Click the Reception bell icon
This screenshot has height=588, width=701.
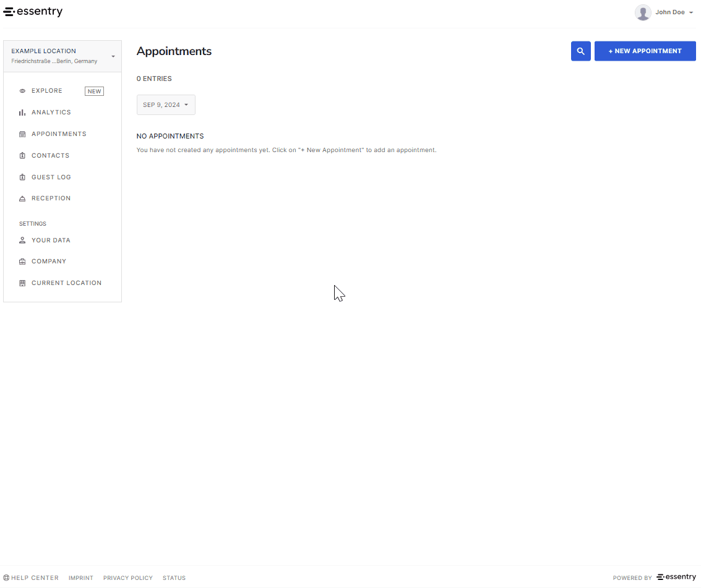click(x=22, y=198)
